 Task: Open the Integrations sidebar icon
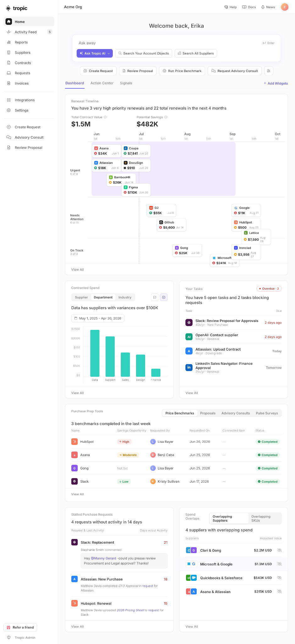pos(9,100)
